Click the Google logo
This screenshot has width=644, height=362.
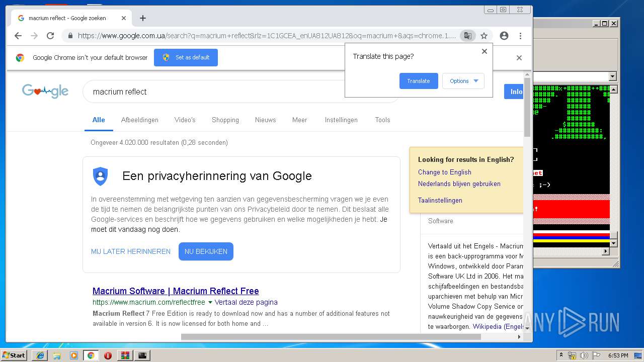point(45,92)
